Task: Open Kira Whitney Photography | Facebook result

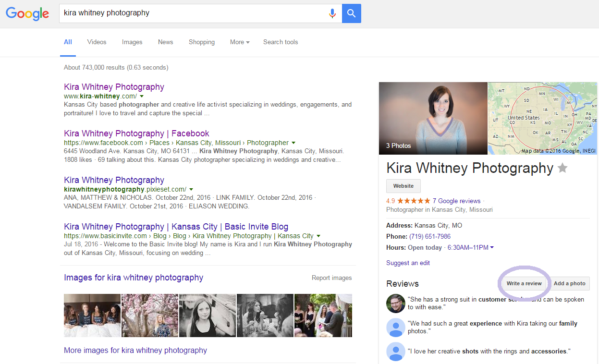Action: tap(136, 133)
